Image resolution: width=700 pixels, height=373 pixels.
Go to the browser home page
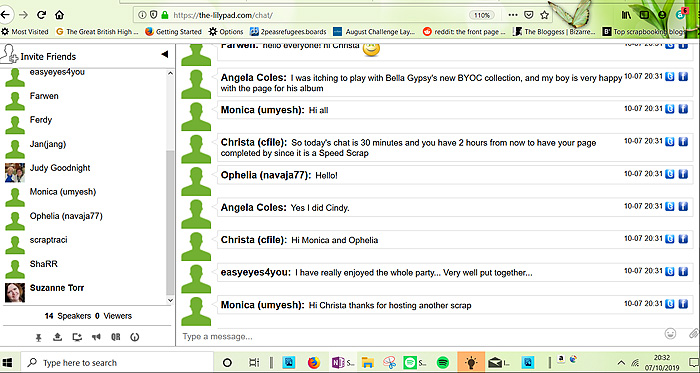(59, 15)
